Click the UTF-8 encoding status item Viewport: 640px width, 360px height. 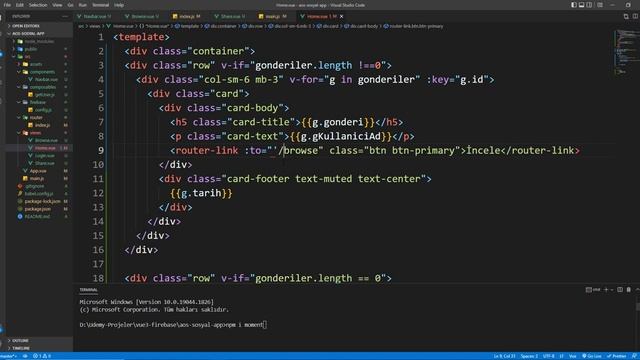point(548,356)
